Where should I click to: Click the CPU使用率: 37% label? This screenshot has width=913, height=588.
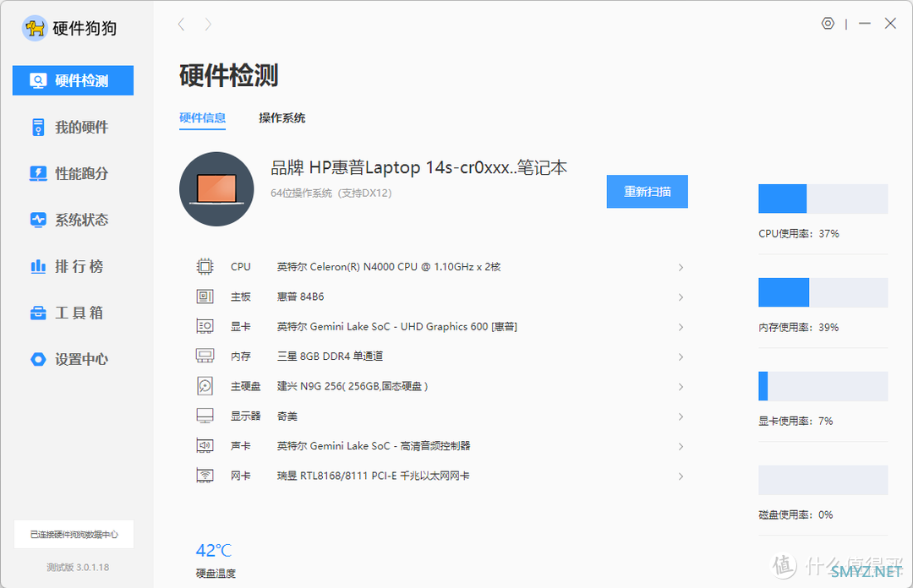click(798, 233)
